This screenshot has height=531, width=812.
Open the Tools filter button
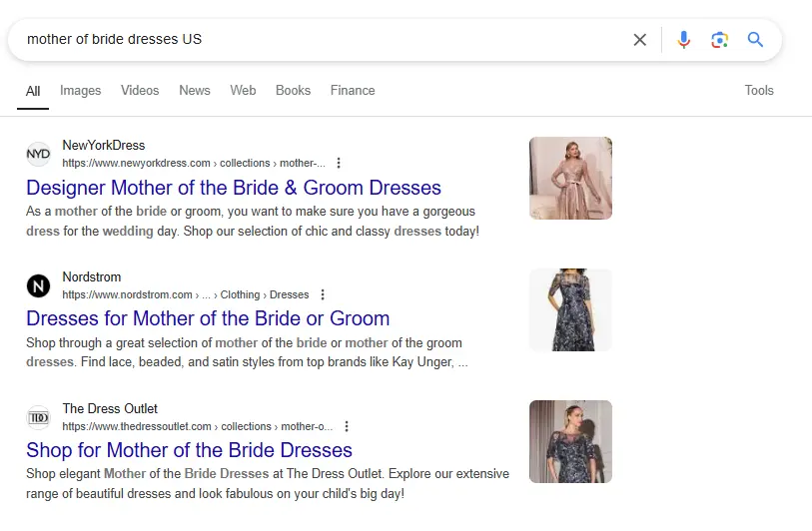(759, 90)
